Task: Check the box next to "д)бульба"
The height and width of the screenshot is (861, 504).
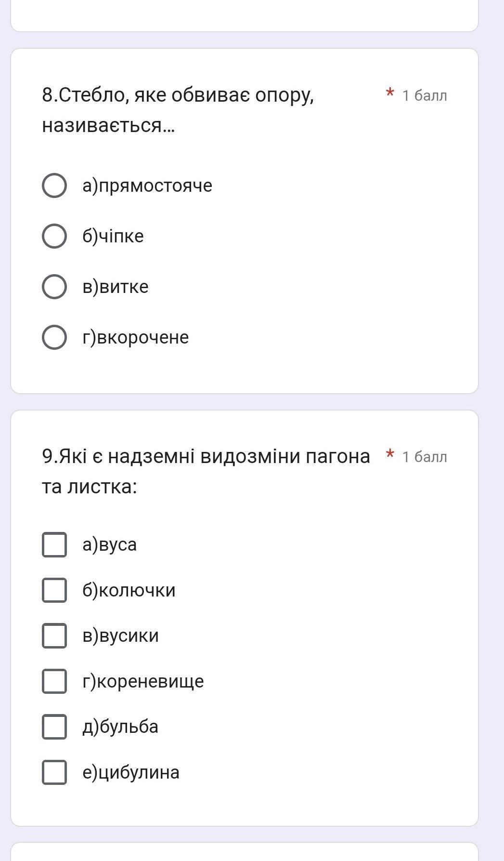Action: pyautogui.click(x=54, y=727)
